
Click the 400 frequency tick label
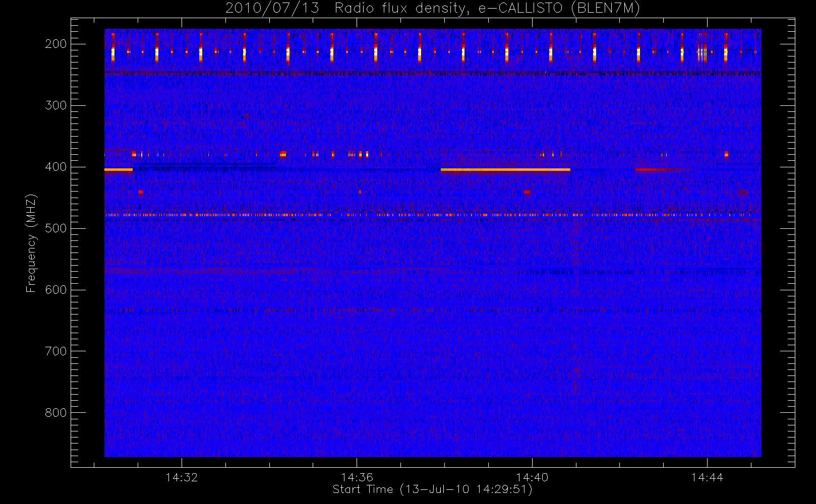55,167
